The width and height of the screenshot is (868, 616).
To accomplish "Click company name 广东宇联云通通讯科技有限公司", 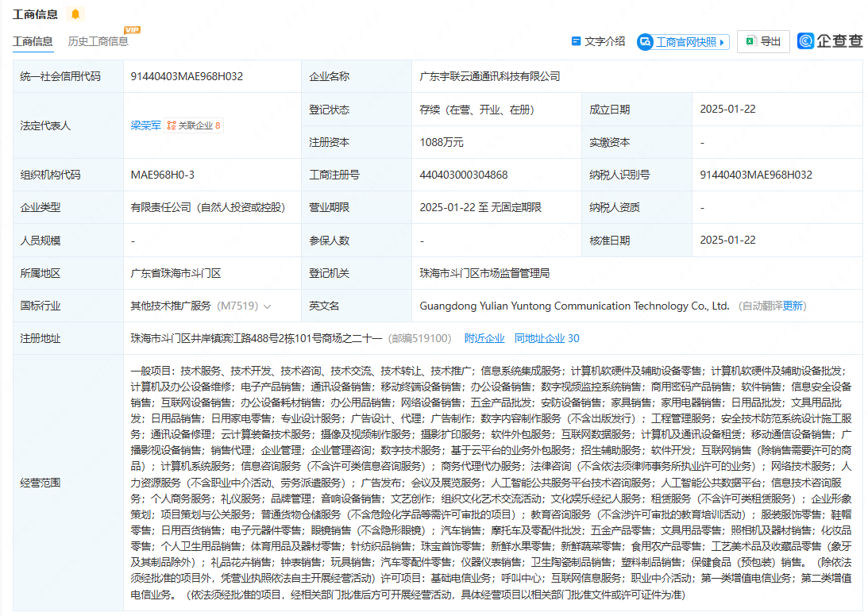I will [490, 76].
